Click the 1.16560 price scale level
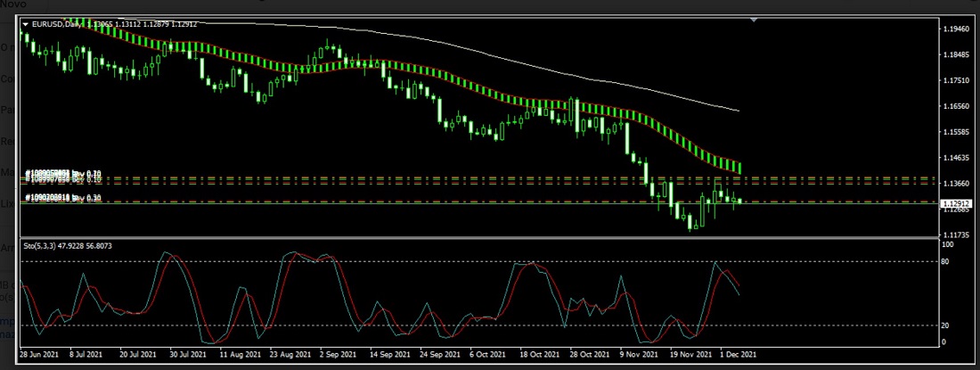 coord(957,106)
